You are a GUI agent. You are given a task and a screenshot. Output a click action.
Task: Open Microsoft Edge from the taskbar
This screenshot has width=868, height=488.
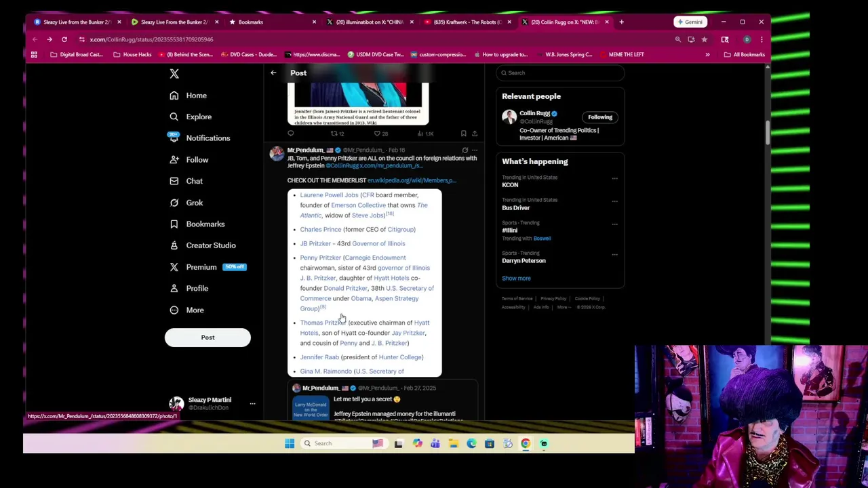point(471,444)
